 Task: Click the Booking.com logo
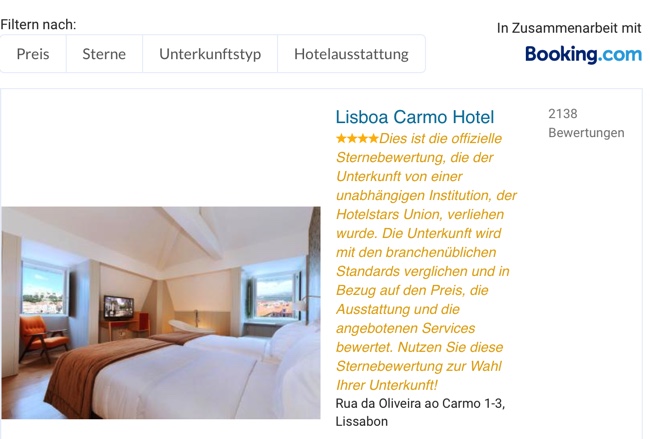(583, 54)
